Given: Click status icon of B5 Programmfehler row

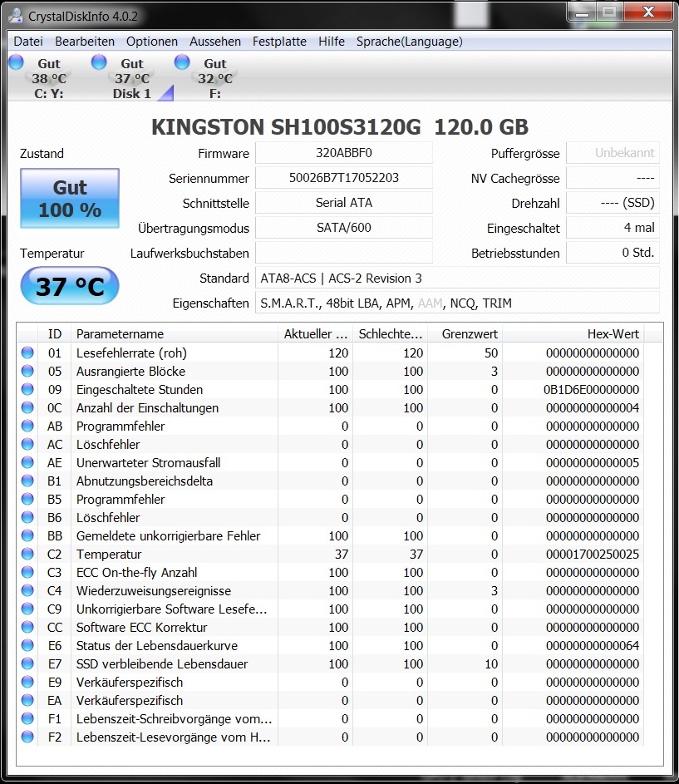Looking at the screenshot, I should pyautogui.click(x=27, y=499).
